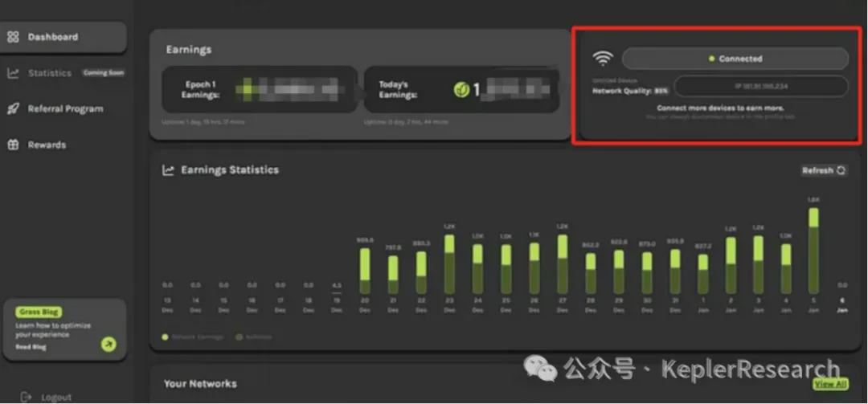This screenshot has height=404, width=868.
Task: Open the Rewards menu item
Action: pos(47,145)
